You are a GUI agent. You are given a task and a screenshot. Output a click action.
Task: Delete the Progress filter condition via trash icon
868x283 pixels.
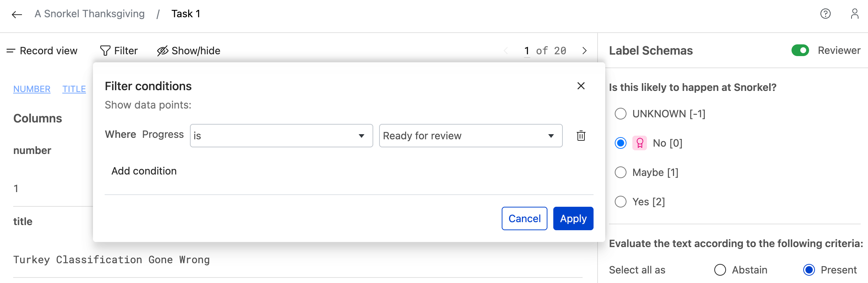pyautogui.click(x=581, y=136)
